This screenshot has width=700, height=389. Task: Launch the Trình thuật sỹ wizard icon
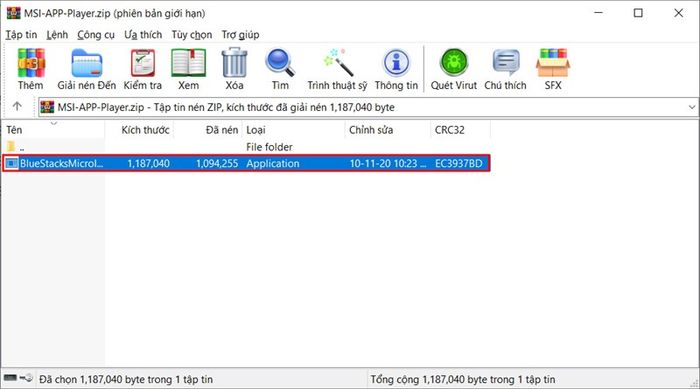pyautogui.click(x=338, y=63)
